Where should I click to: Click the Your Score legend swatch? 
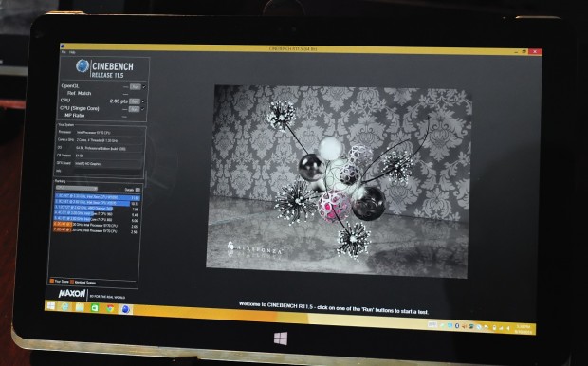tap(52, 281)
